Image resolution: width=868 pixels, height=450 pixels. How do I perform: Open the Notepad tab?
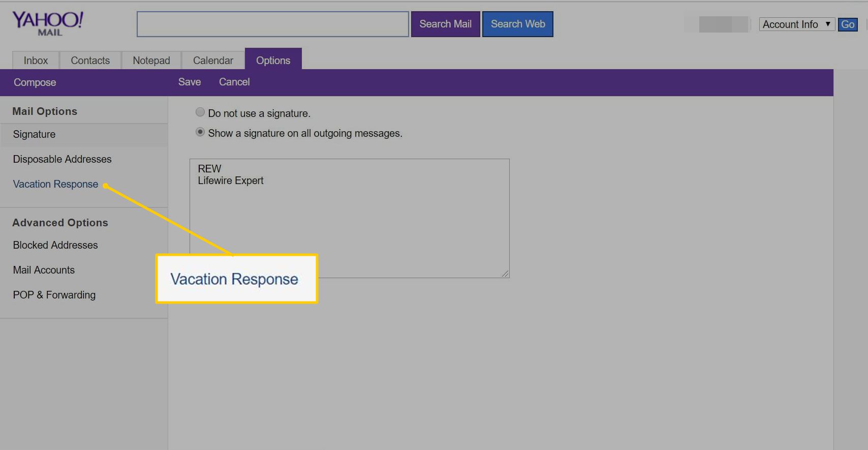click(x=151, y=61)
